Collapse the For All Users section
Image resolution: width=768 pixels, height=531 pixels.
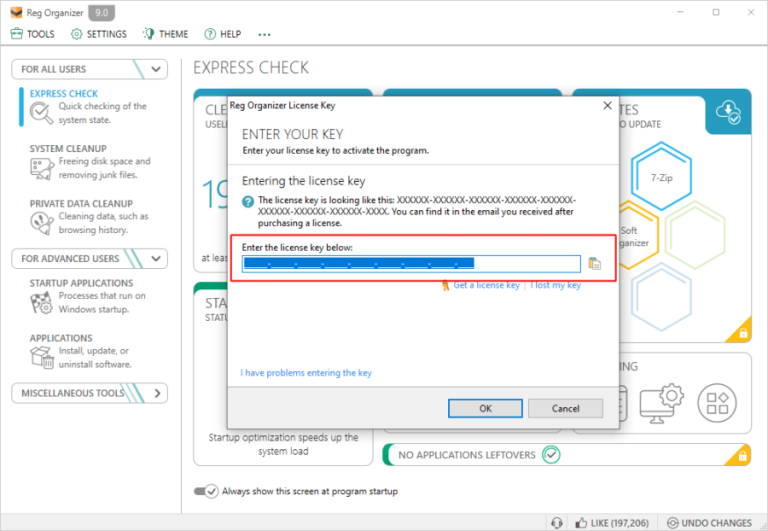point(156,69)
